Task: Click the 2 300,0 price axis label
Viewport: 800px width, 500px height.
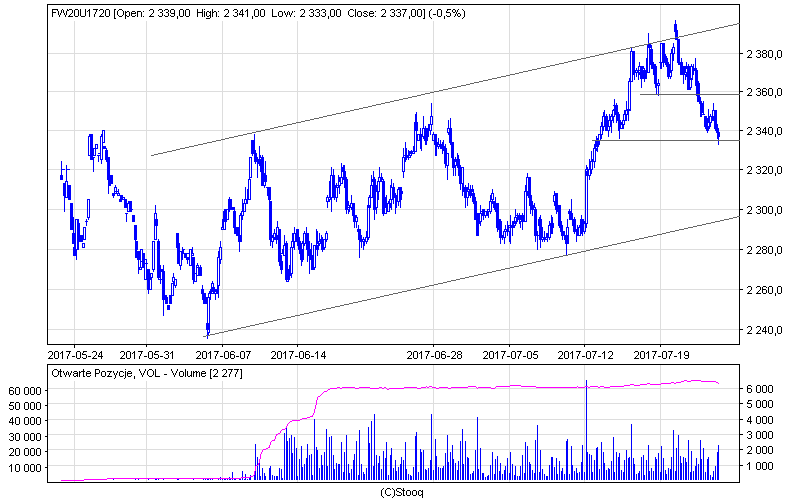Action: click(x=764, y=210)
